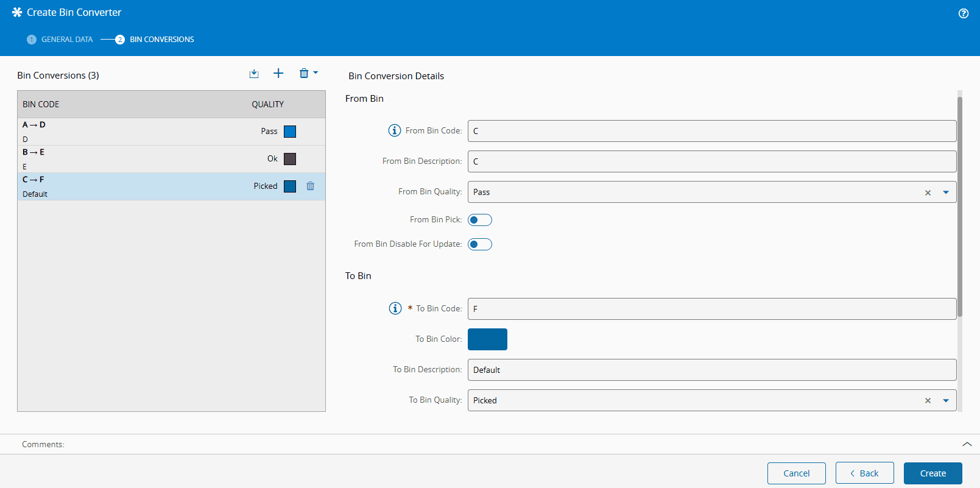Open the To Bin Color swatch
This screenshot has width=980, height=488.
pos(487,339)
